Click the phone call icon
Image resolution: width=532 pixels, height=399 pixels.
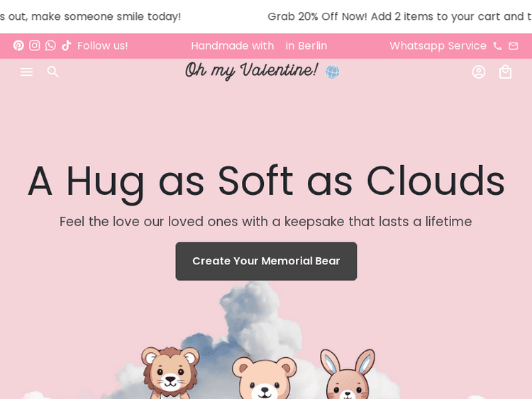point(497,45)
